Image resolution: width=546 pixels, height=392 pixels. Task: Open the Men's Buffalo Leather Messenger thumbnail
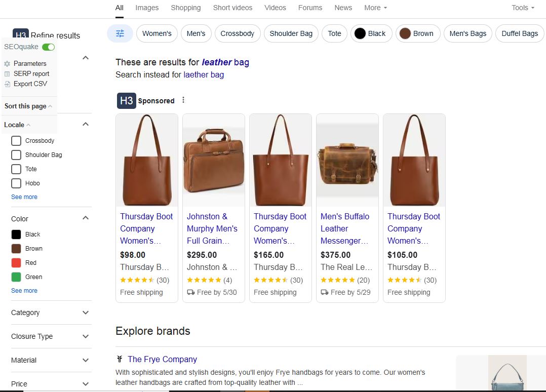pos(347,160)
